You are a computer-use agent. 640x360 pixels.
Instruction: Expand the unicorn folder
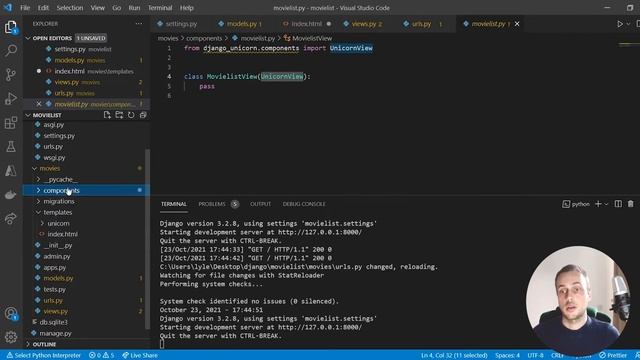pos(42,223)
